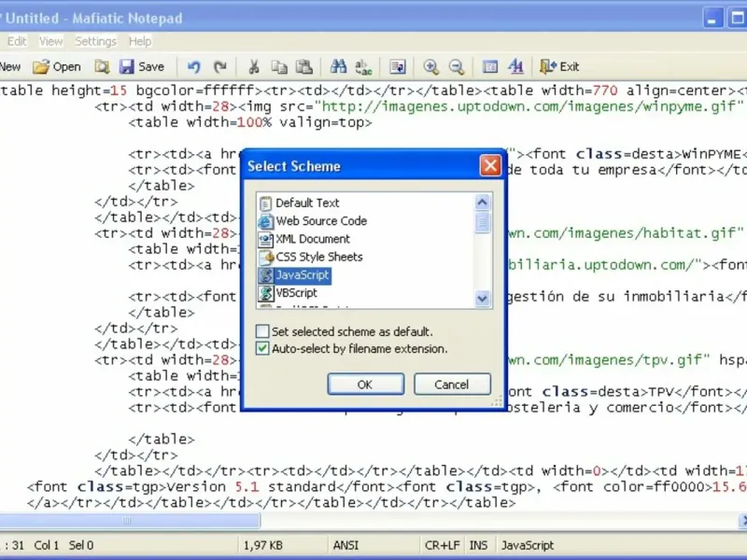
Task: Enable Set selected scheme as default
Action: pyautogui.click(x=262, y=331)
